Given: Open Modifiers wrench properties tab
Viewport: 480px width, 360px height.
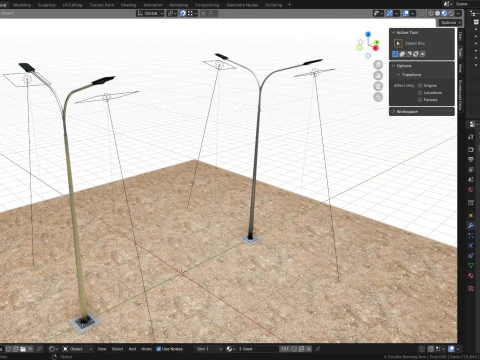Looking at the screenshot, I should pos(471,226).
